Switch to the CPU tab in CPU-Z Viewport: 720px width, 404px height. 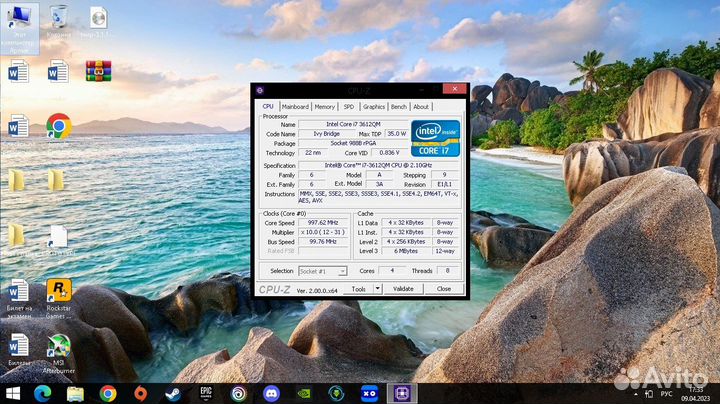click(x=268, y=107)
